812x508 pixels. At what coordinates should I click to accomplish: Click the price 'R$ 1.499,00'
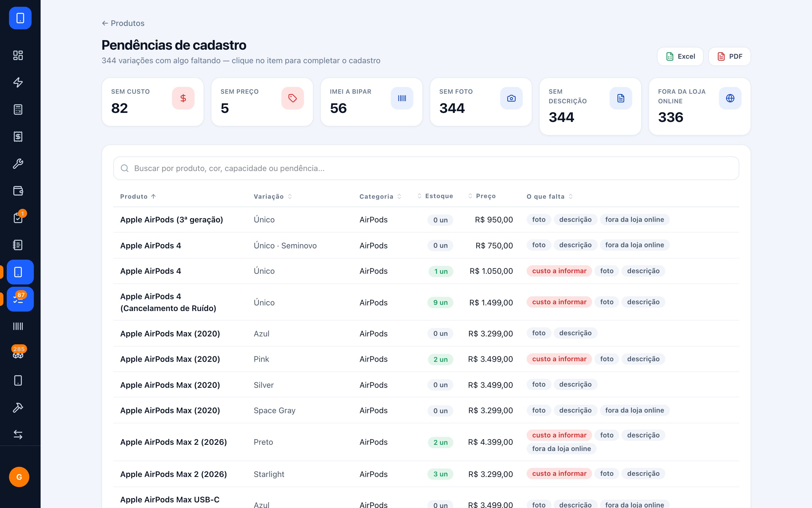[491, 303]
